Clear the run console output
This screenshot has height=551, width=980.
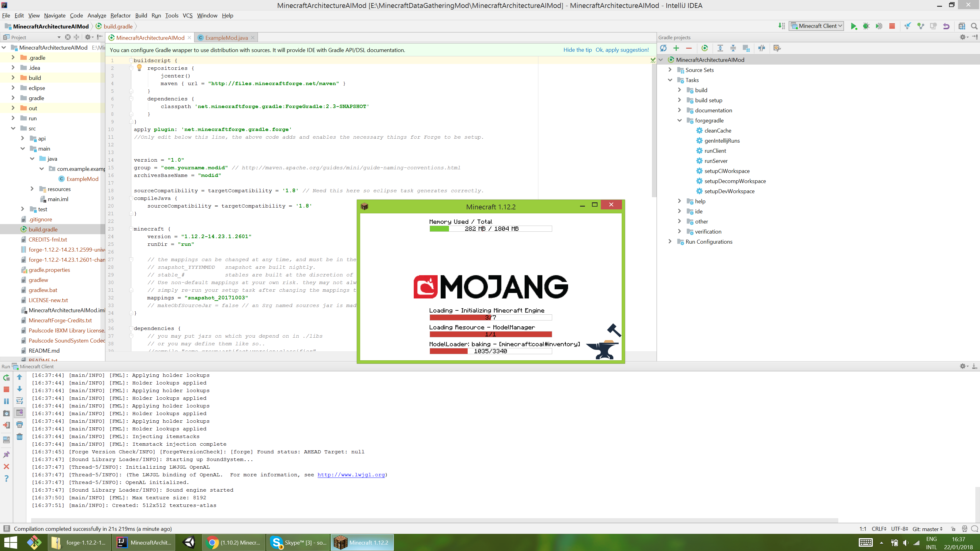[x=19, y=437]
